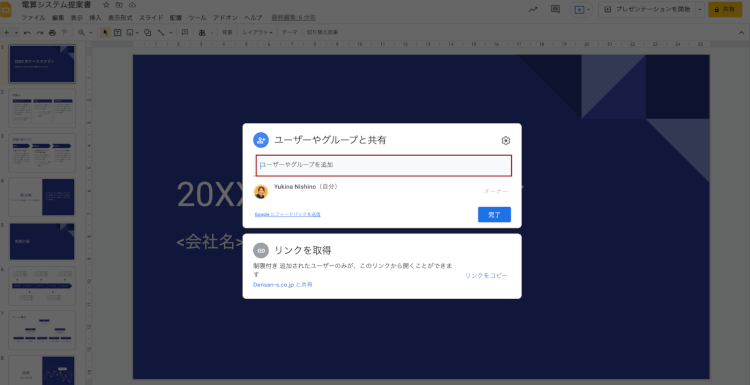Viewport: 750px width, 385px height.
Task: Click the insert image icon
Action: (130, 33)
